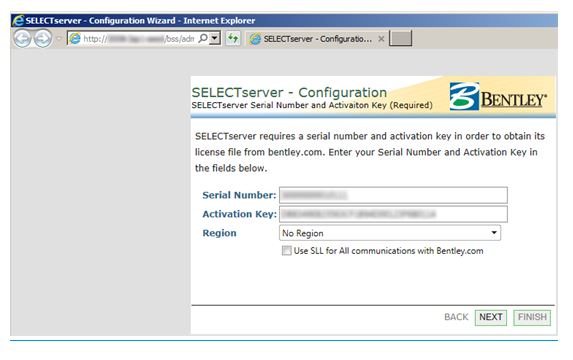Click the BACK wizard button
The width and height of the screenshot is (573, 360).
456,317
